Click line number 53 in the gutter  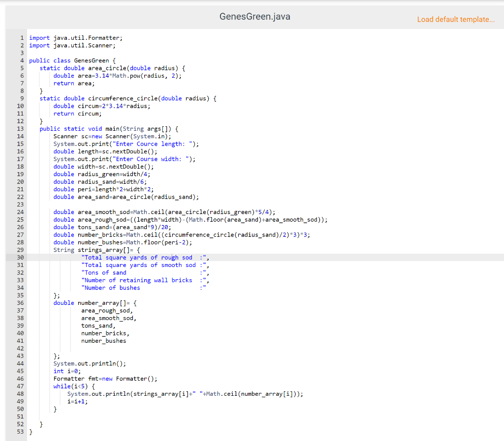(20, 432)
